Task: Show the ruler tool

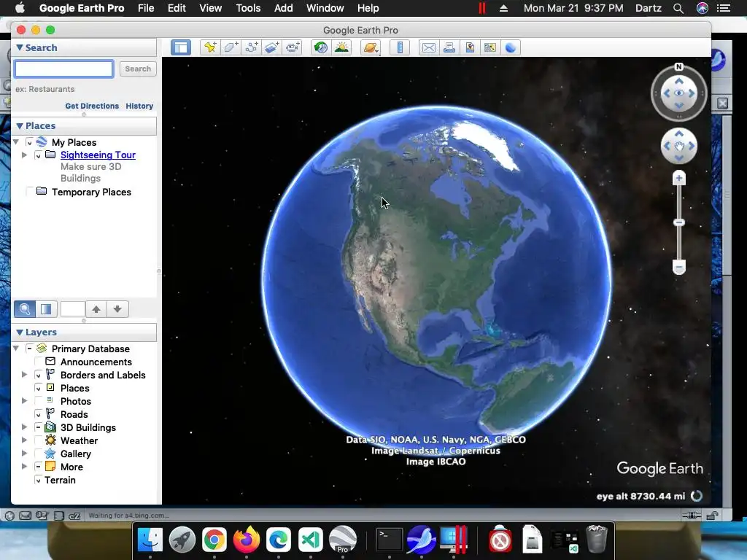Action: [400, 47]
